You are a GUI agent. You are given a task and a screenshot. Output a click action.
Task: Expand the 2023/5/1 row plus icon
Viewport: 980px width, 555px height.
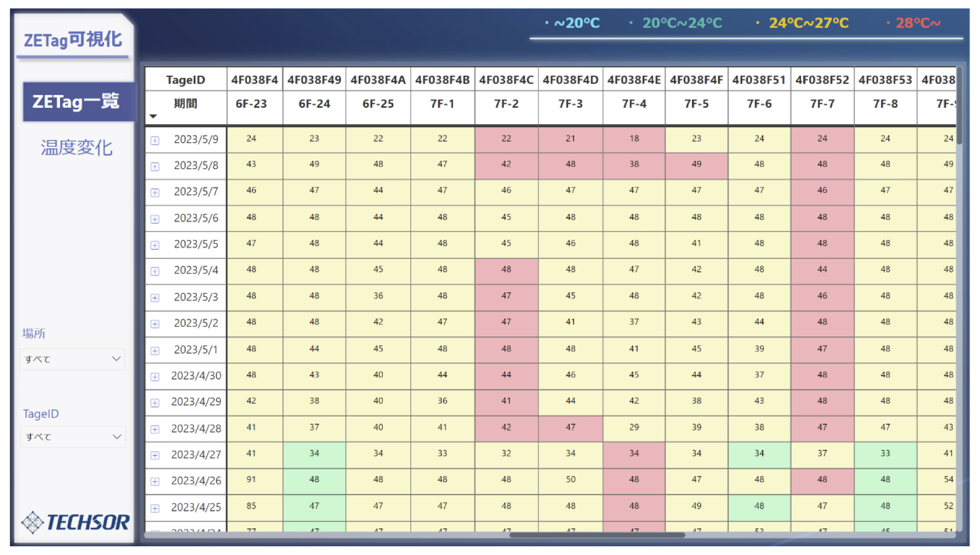pos(155,351)
